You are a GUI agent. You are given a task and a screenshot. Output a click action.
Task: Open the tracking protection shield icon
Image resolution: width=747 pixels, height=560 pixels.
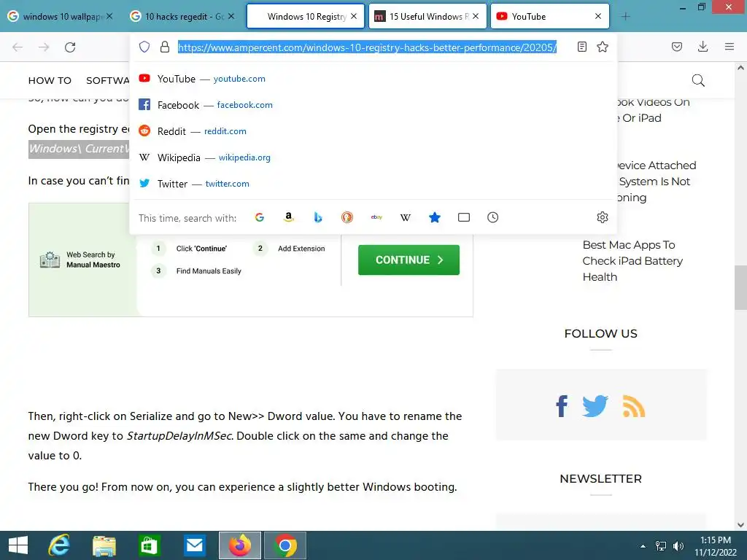[x=144, y=47]
